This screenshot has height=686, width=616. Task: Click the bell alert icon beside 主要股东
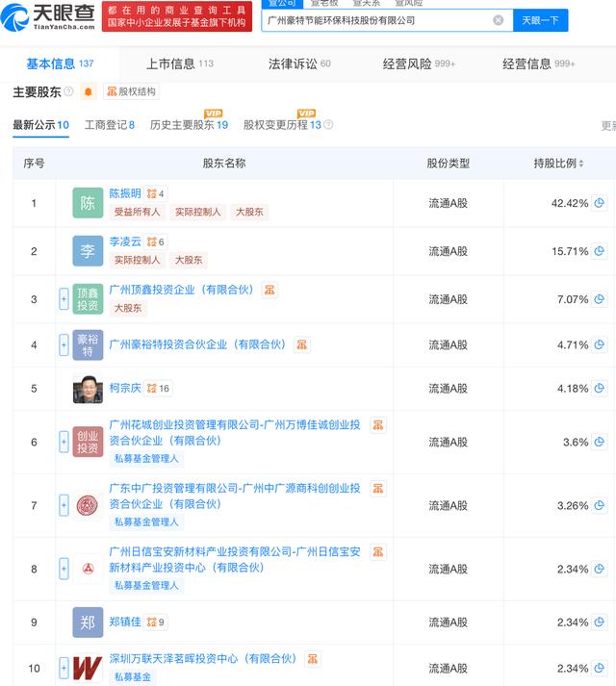click(x=88, y=92)
